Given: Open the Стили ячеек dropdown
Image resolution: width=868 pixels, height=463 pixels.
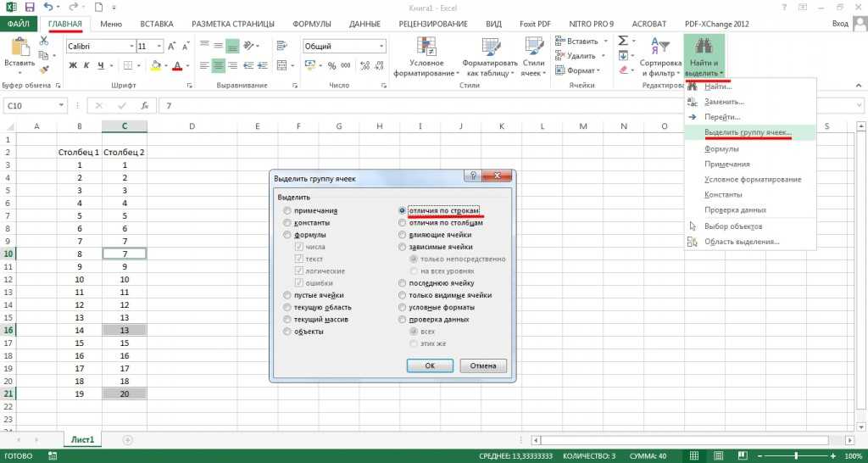Looking at the screenshot, I should 534,58.
